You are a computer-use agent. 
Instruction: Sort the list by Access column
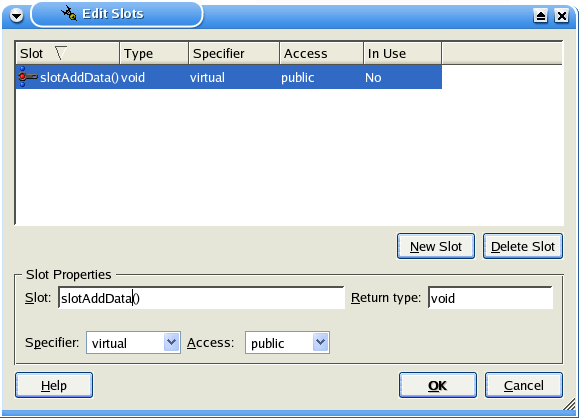coord(322,54)
